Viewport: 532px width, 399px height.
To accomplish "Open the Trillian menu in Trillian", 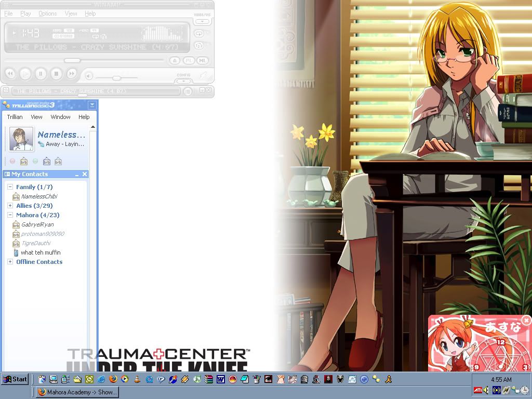I will [x=15, y=117].
